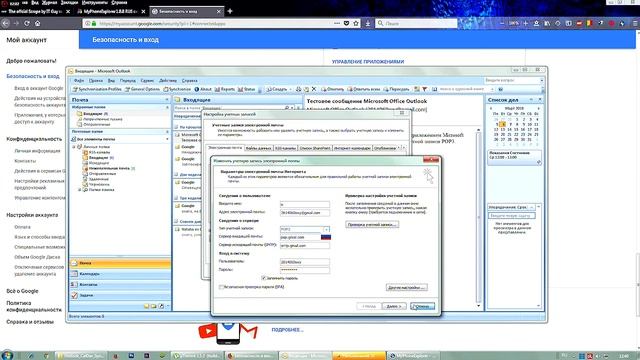Toggle the Запомнить пароль checkbox
640x360 pixels.
coord(264,278)
